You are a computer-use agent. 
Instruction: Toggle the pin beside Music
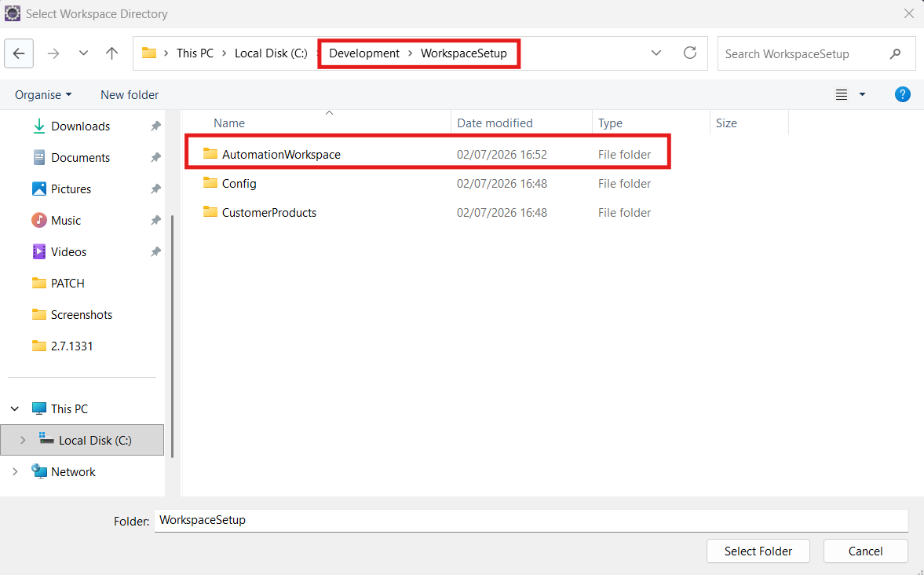[155, 220]
